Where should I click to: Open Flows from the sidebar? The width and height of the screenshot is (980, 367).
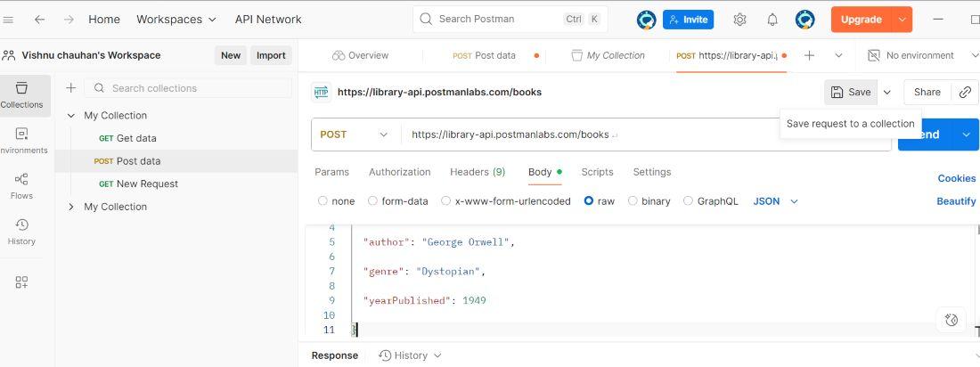[x=21, y=185]
